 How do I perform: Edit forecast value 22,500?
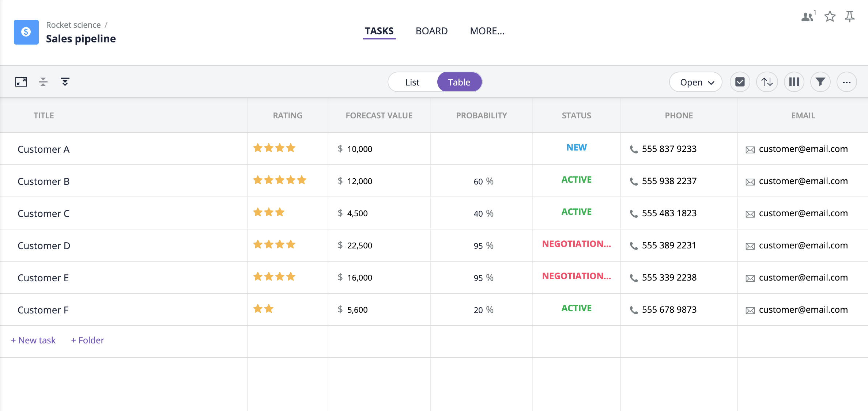pyautogui.click(x=360, y=246)
